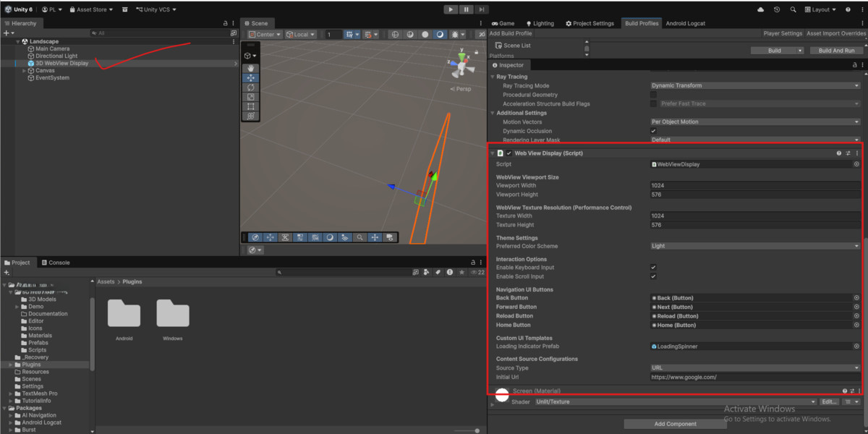Select the Rect tool in Scene toolbar

coord(250,106)
